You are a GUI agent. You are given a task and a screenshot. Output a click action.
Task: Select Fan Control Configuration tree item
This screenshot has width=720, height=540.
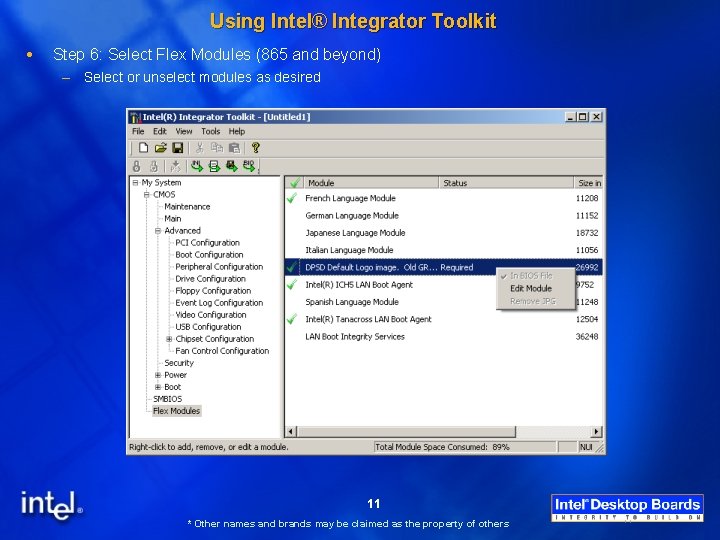coord(222,351)
